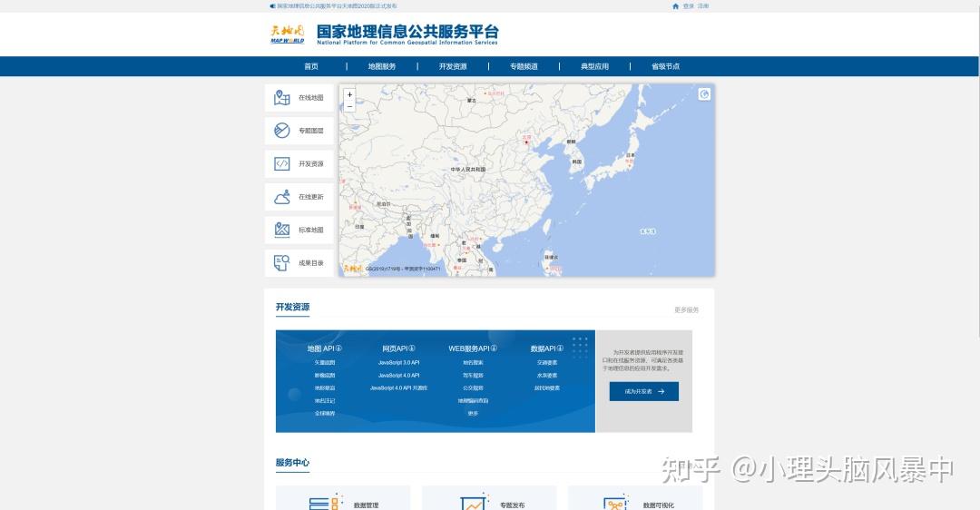The width and height of the screenshot is (980, 510).
Task: Open 地名搜索 under WEB服务API
Action: pyautogui.click(x=473, y=362)
